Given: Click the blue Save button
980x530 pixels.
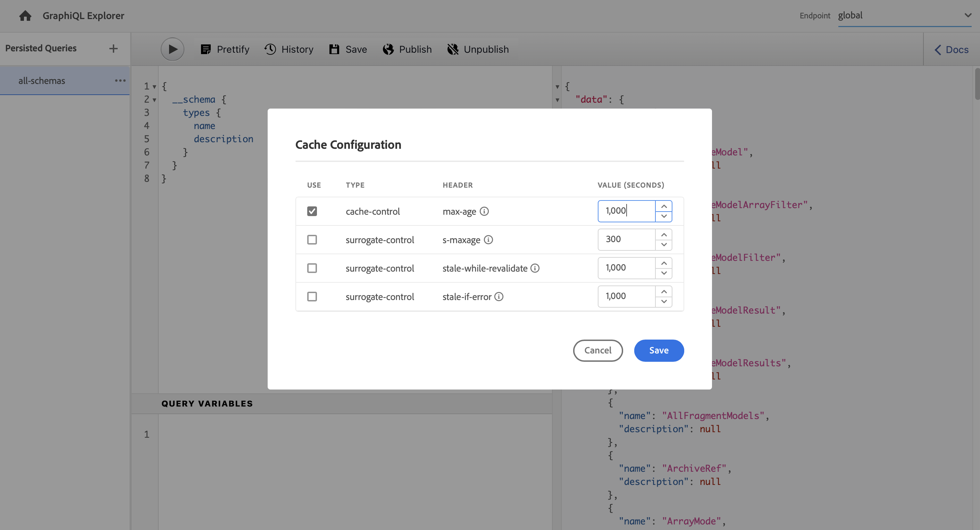Looking at the screenshot, I should click(659, 350).
